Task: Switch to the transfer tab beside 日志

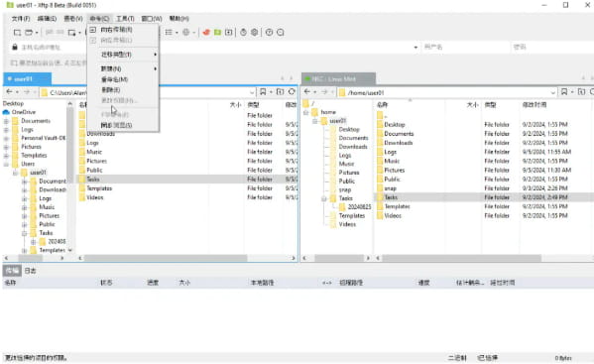Action: [12, 271]
